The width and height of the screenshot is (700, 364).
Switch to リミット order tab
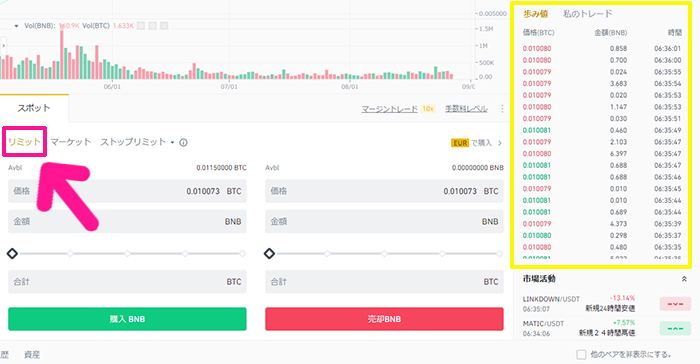24,142
